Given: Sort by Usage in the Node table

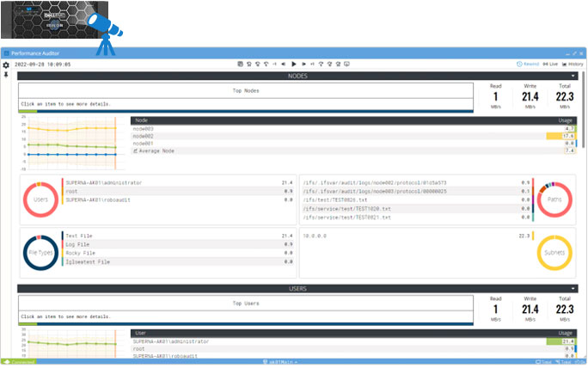Looking at the screenshot, I should pyautogui.click(x=565, y=120).
